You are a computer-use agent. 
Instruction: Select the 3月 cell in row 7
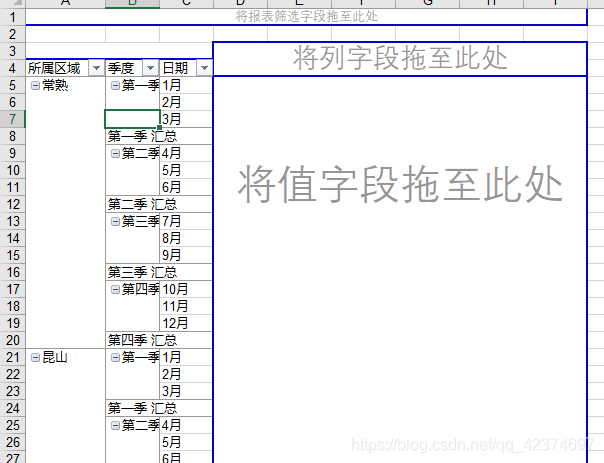point(186,119)
